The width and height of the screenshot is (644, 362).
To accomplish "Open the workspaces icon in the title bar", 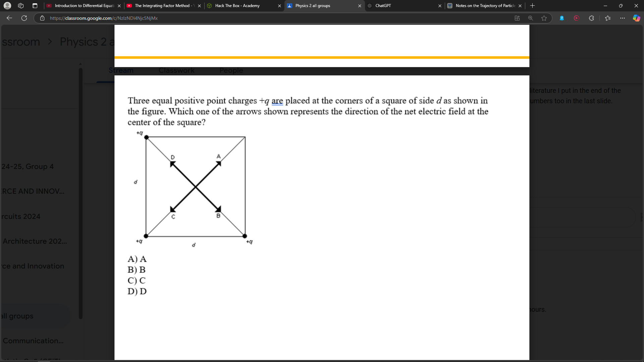I will pos(21,6).
